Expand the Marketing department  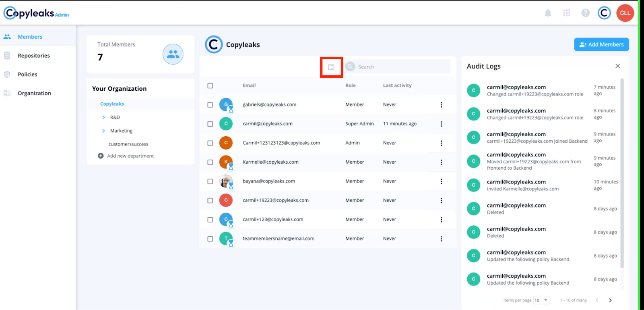pos(103,131)
